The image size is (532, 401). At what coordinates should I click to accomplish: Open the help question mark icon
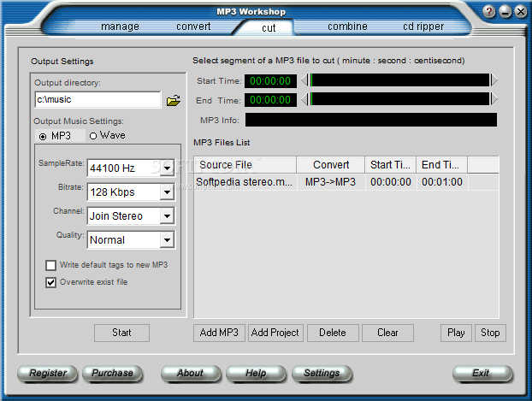pyautogui.click(x=488, y=12)
